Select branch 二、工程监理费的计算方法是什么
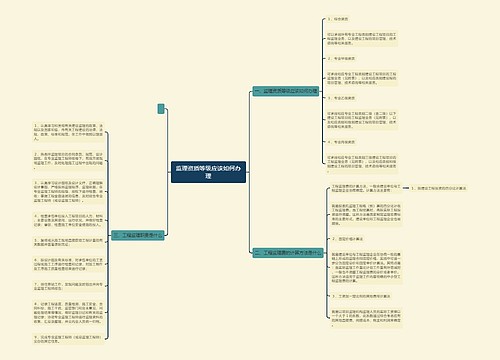The height and width of the screenshot is (360, 500). point(288,253)
